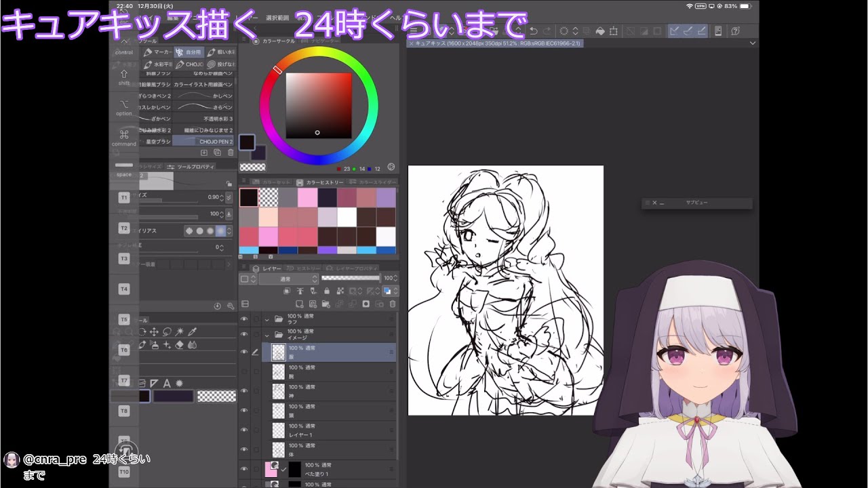Viewport: 868px width, 488px height.
Task: Select the 神 layer row
Action: (330, 391)
